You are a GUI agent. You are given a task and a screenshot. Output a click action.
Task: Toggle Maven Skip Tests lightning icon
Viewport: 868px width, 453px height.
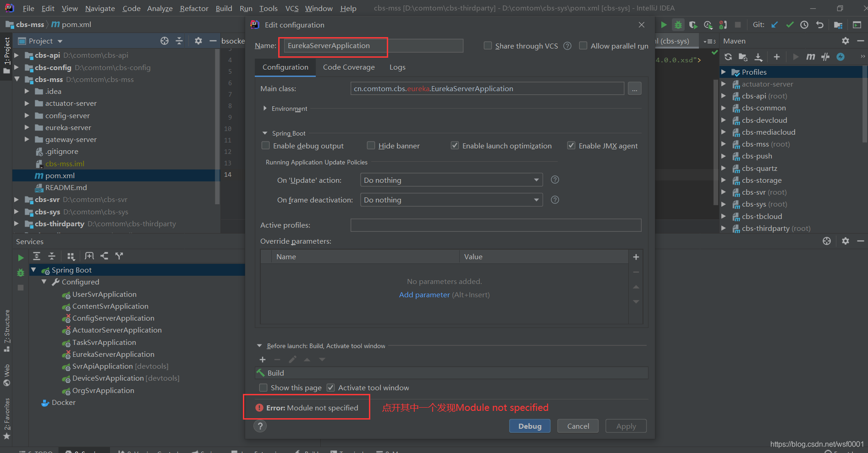tap(841, 57)
